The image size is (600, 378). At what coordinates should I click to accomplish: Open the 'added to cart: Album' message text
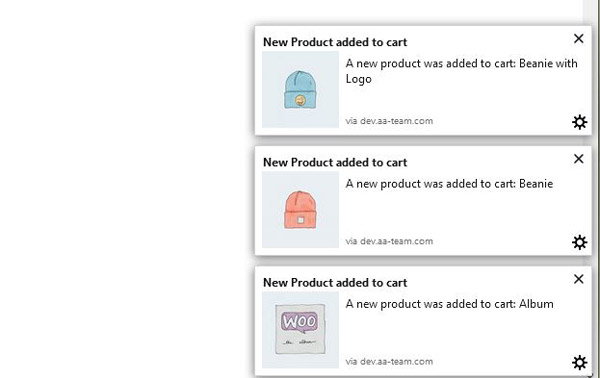pos(450,304)
